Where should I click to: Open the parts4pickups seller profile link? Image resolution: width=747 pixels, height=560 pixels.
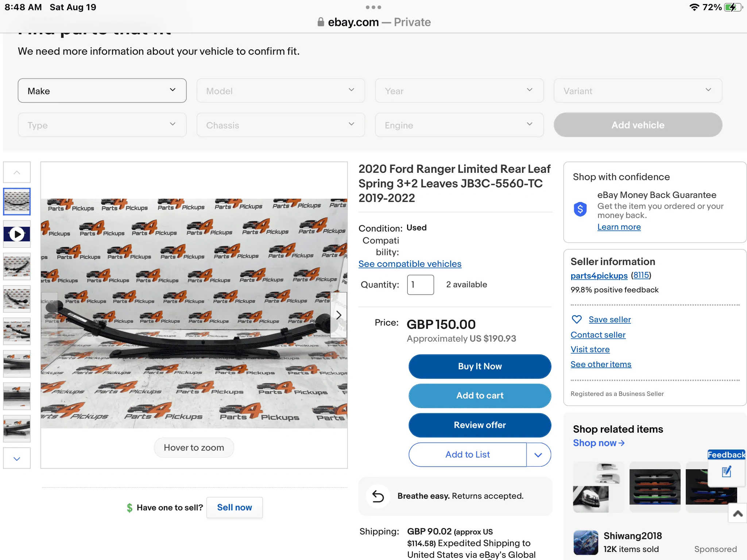(599, 276)
